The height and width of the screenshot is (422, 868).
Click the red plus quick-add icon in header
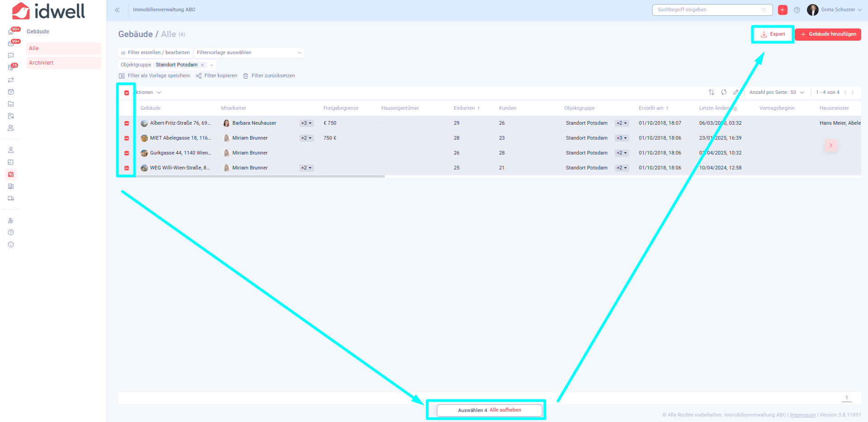pos(783,10)
